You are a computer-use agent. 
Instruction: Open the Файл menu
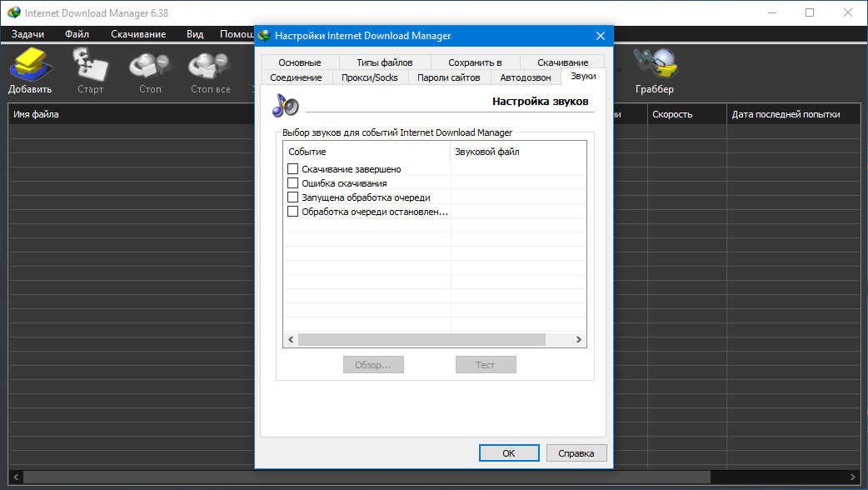click(x=77, y=34)
